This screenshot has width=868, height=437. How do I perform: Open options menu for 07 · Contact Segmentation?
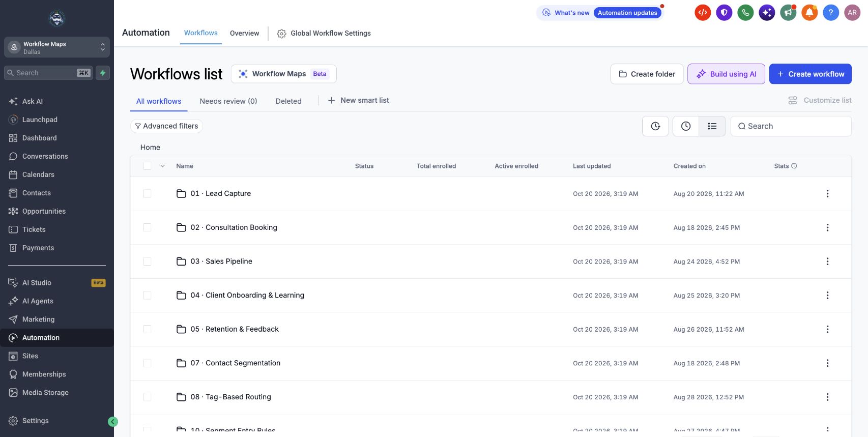coord(827,363)
